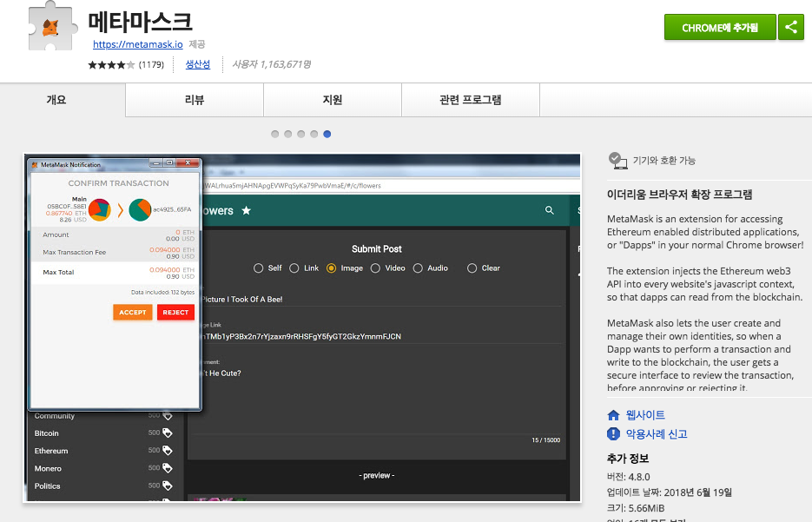812x522 pixels.
Task: Click the star icon next to flowers title
Action: [x=247, y=210]
